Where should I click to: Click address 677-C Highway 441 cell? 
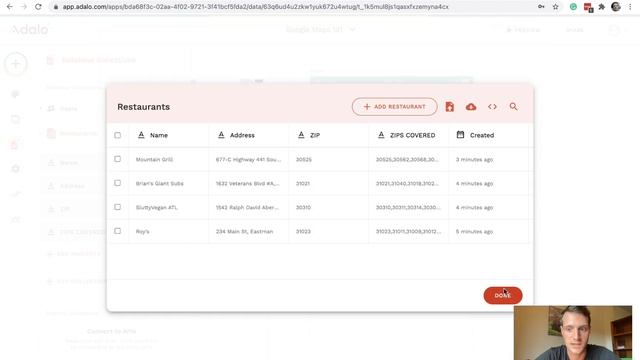[x=249, y=160]
